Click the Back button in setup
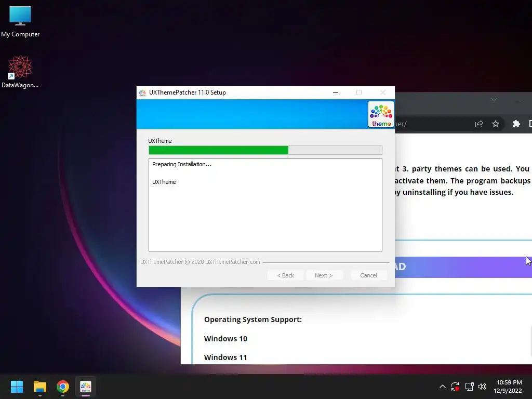The height and width of the screenshot is (399, 532). tap(285, 275)
